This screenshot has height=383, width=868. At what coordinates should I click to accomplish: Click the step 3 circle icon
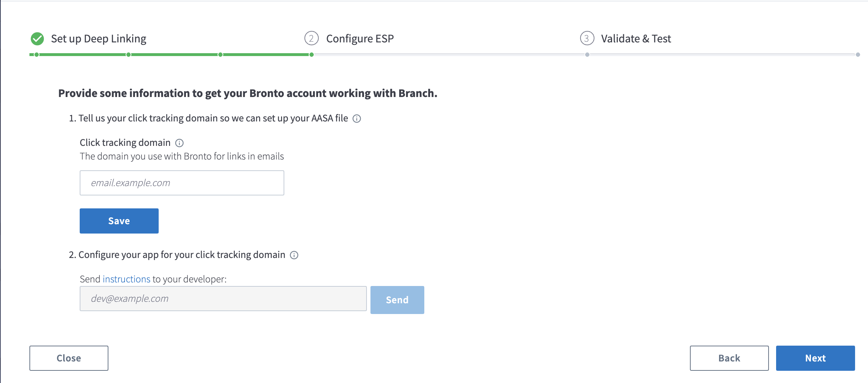pos(587,38)
